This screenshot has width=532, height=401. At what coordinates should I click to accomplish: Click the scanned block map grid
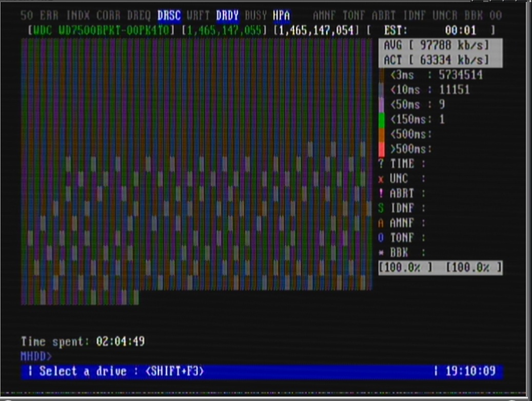click(x=197, y=171)
